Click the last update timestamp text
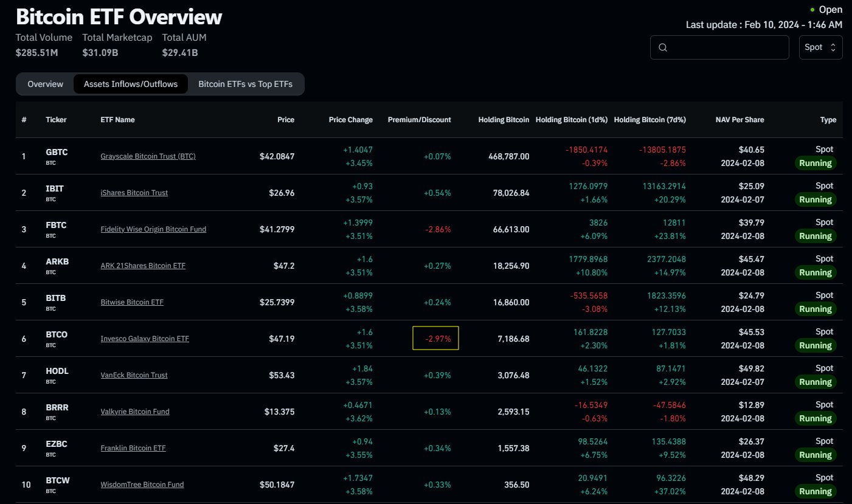 [764, 24]
